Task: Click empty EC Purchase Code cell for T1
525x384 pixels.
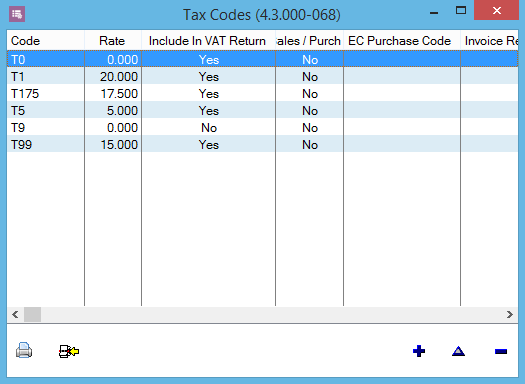Action: tap(402, 77)
